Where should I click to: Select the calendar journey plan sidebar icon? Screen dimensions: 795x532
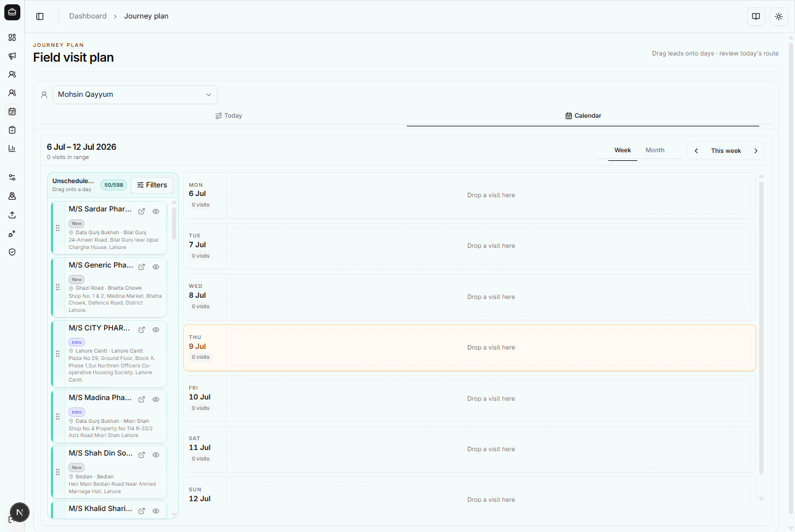point(12,112)
